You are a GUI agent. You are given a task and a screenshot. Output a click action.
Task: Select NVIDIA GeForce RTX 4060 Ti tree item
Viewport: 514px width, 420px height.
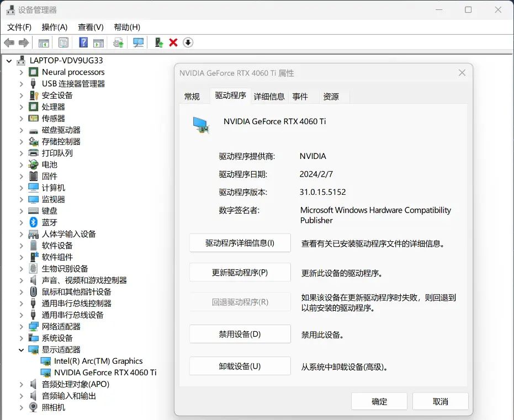[105, 373]
